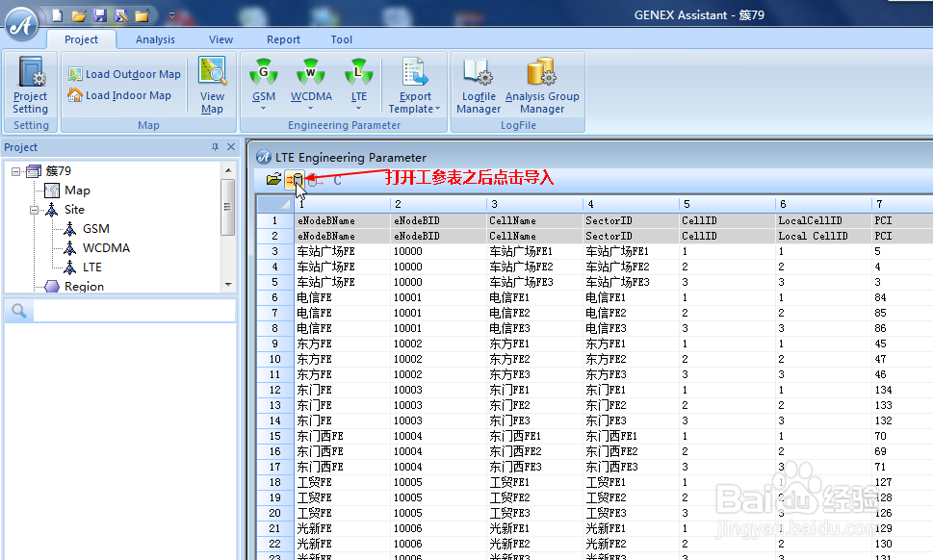Switch to the Tool ribbon tab
The width and height of the screenshot is (933, 560).
click(342, 39)
